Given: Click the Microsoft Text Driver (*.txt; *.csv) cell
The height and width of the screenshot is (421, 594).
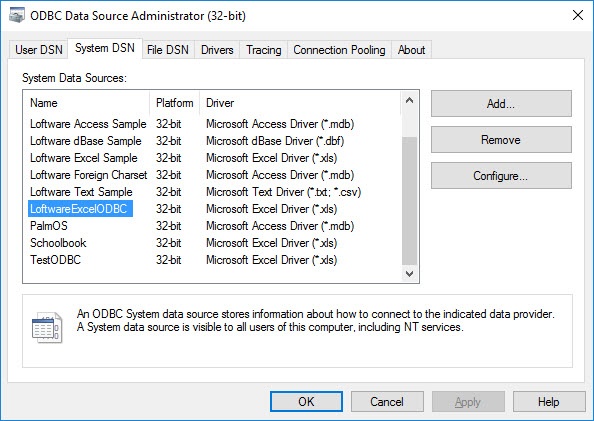Looking at the screenshot, I should click(x=283, y=192).
